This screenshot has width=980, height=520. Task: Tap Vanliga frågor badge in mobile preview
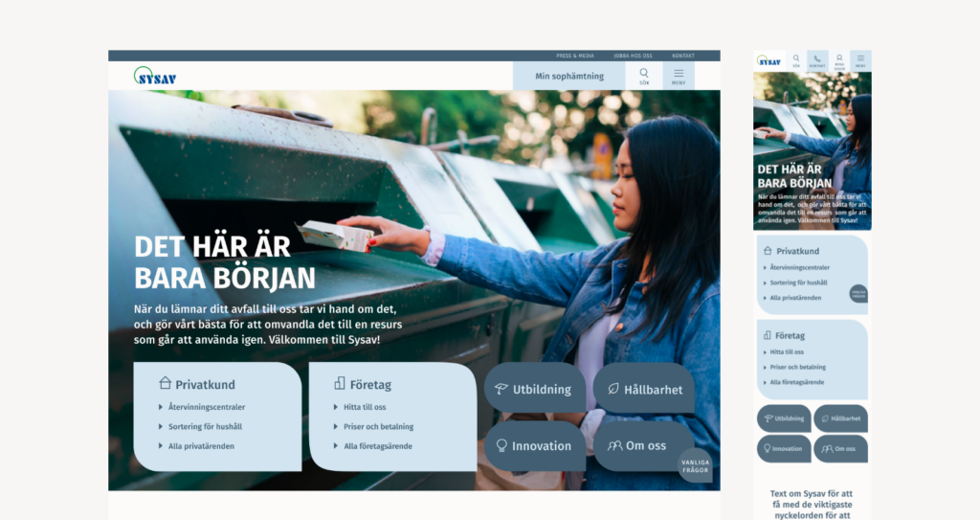[x=858, y=293]
